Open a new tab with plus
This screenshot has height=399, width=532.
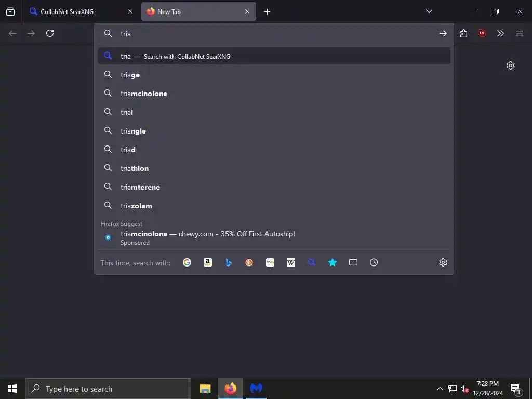pyautogui.click(x=268, y=12)
